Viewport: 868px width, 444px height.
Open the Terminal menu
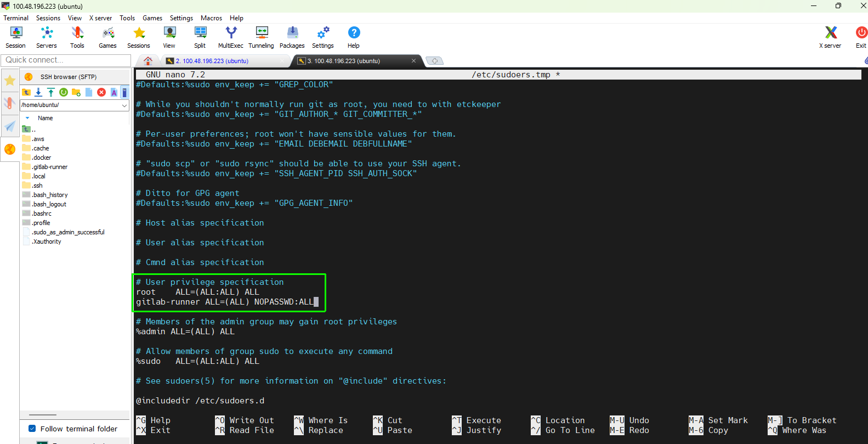tap(16, 18)
